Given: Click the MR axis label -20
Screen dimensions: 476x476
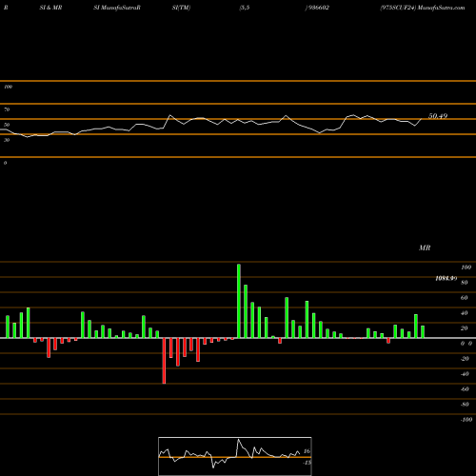Looking at the screenshot, I should coord(465,359).
